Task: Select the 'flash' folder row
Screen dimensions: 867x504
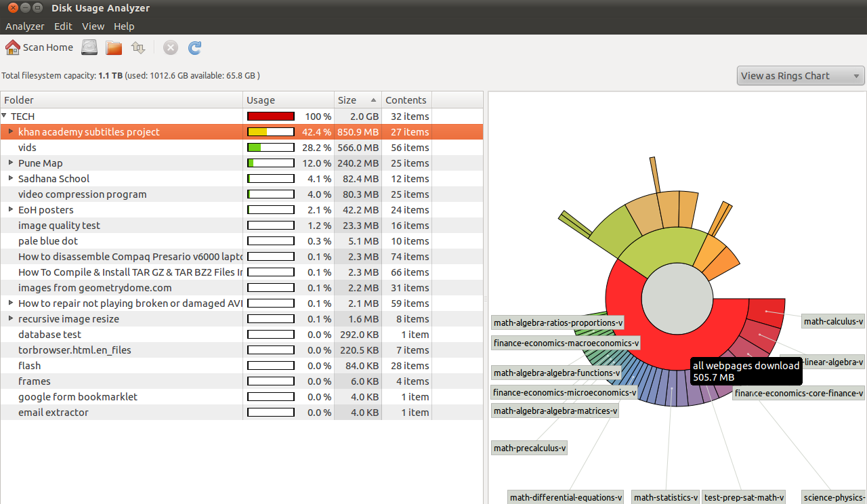Action: [242, 366]
